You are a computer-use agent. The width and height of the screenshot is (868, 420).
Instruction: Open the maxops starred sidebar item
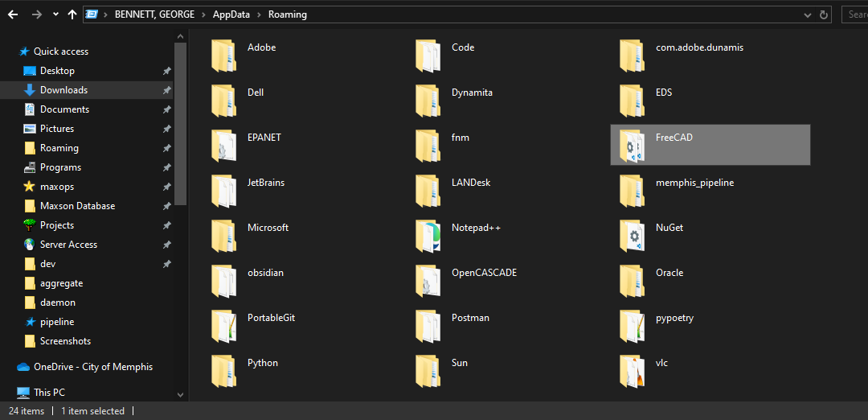point(56,187)
